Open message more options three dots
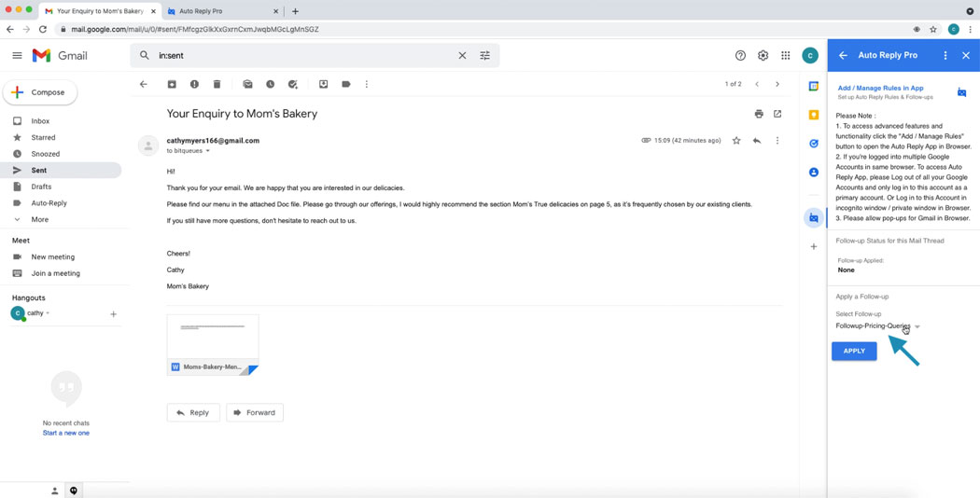Screen dimensions: 980x498 click(777, 141)
